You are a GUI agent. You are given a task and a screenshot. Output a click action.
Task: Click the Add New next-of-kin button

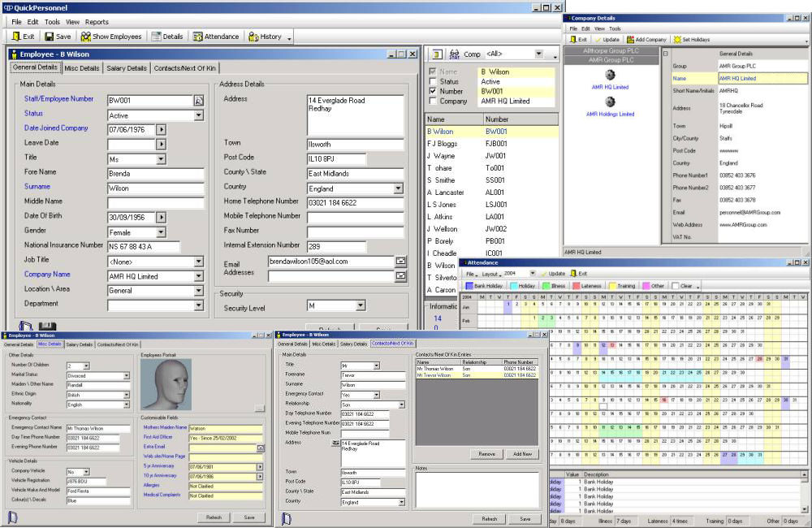pos(522,454)
